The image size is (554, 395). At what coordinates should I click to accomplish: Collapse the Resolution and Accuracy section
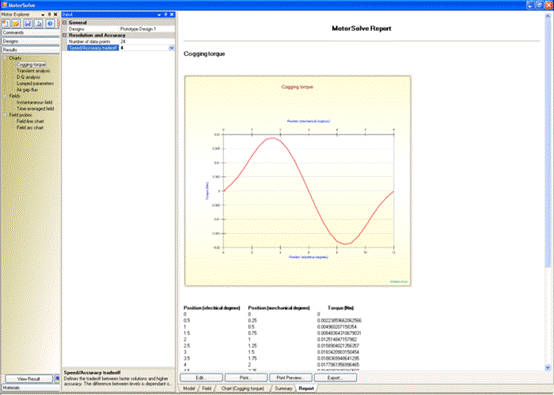point(65,35)
